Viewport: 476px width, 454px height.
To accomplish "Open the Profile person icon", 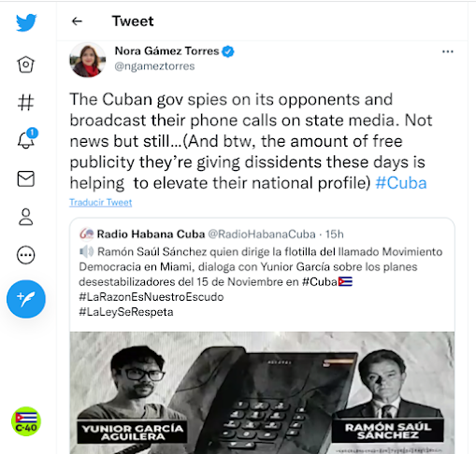I will [25, 217].
